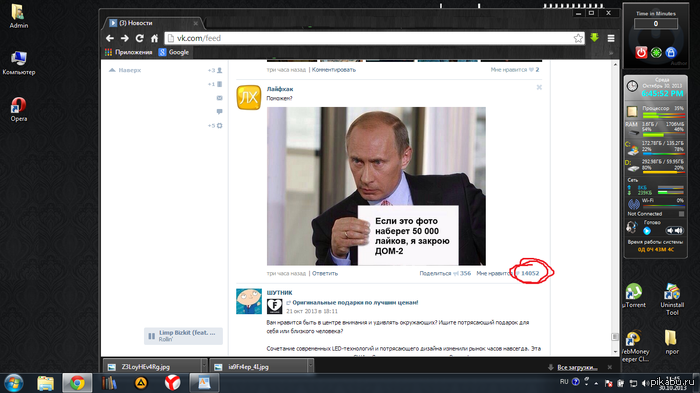Screen dimensions: 700x393
Task: Open the +3 friends notifications icon
Action: click(x=215, y=70)
